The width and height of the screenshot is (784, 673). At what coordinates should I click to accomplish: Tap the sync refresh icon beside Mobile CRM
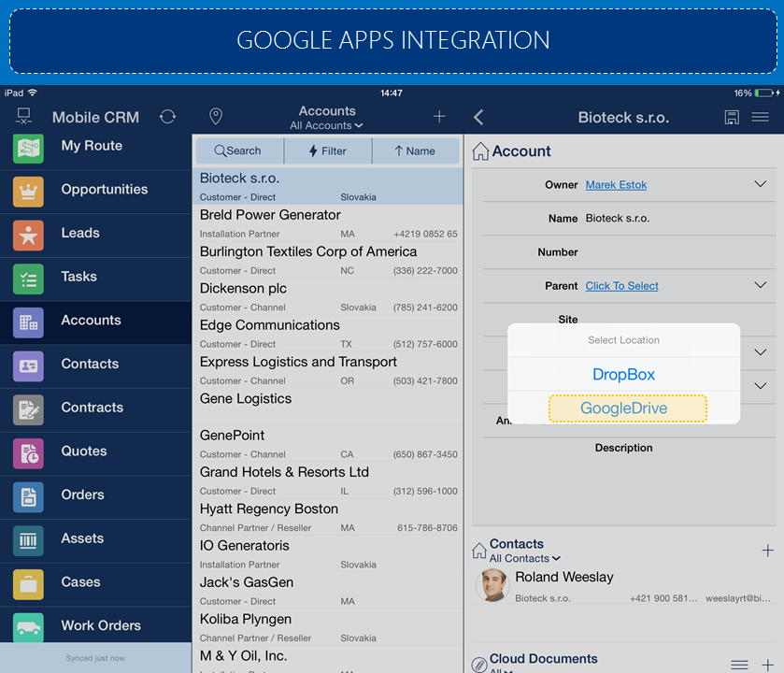pyautogui.click(x=167, y=117)
